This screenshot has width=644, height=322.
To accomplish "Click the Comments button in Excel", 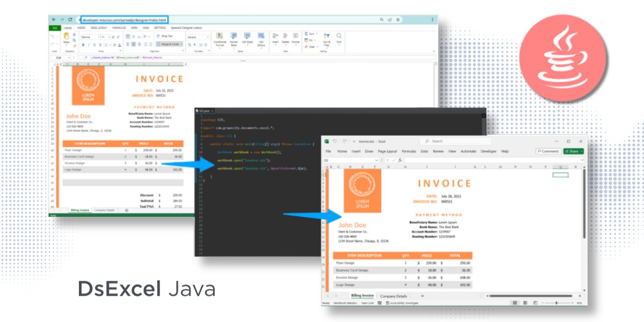I will (548, 151).
